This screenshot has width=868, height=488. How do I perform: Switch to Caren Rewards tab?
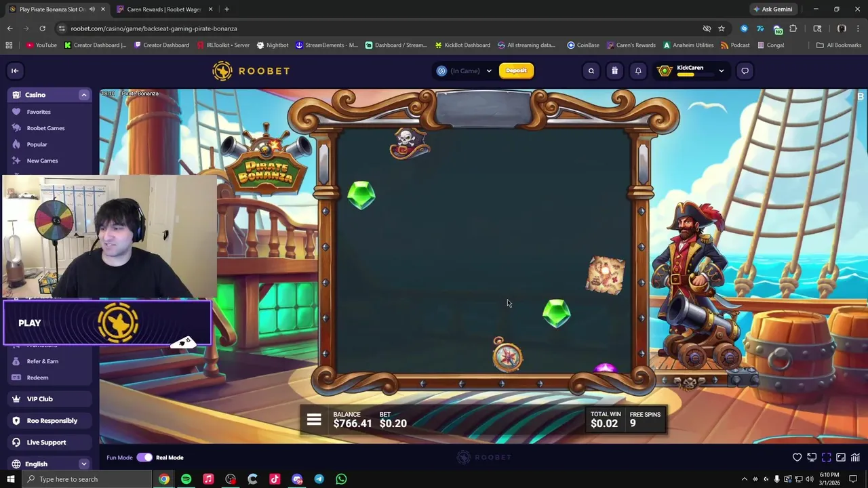click(163, 9)
